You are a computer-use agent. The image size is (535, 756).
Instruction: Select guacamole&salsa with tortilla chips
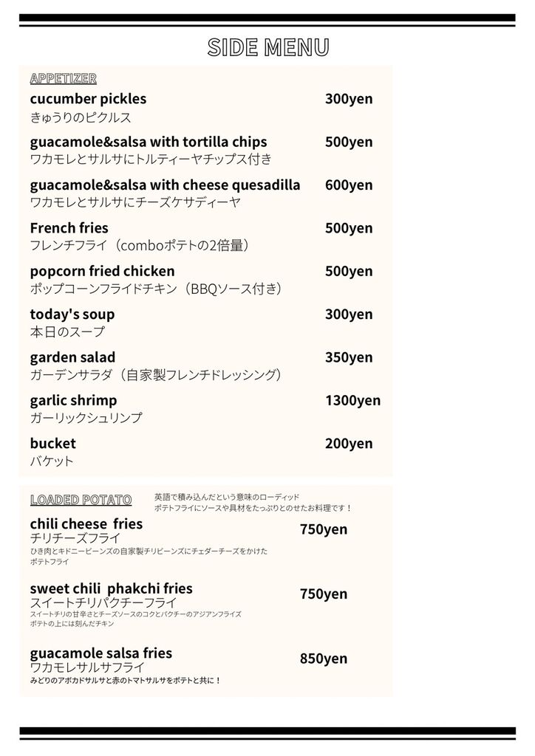pyautogui.click(x=149, y=142)
